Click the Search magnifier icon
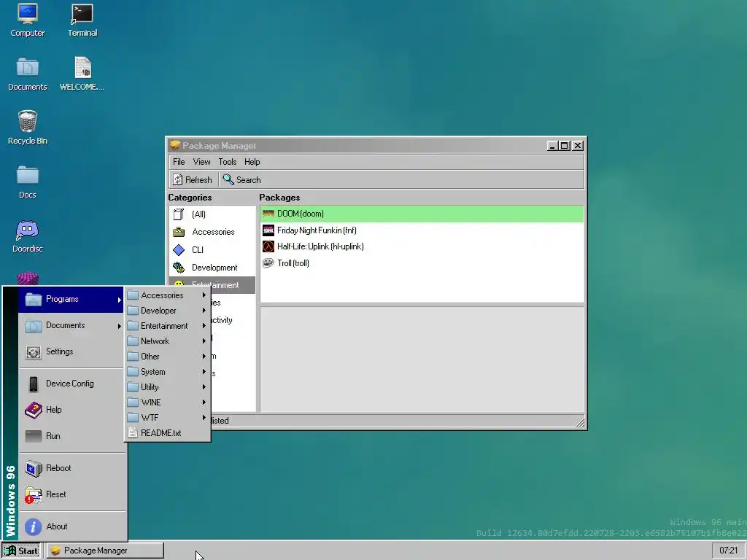The image size is (747, 560). click(228, 179)
